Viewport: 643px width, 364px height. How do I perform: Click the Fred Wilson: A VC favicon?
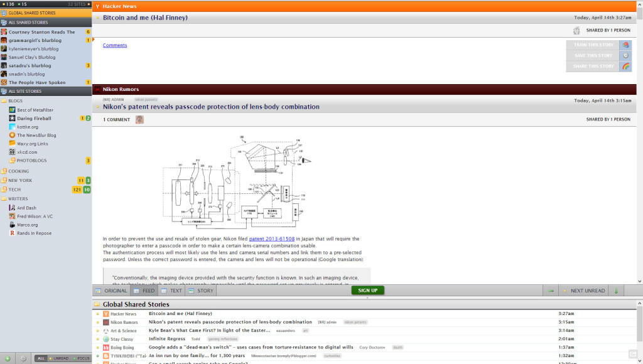click(x=12, y=216)
